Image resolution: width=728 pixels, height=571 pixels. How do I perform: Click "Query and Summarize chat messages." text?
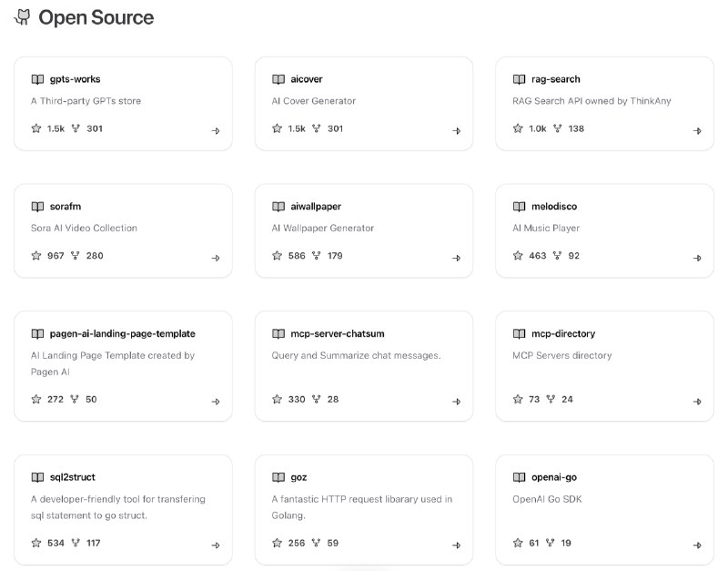[x=356, y=355]
